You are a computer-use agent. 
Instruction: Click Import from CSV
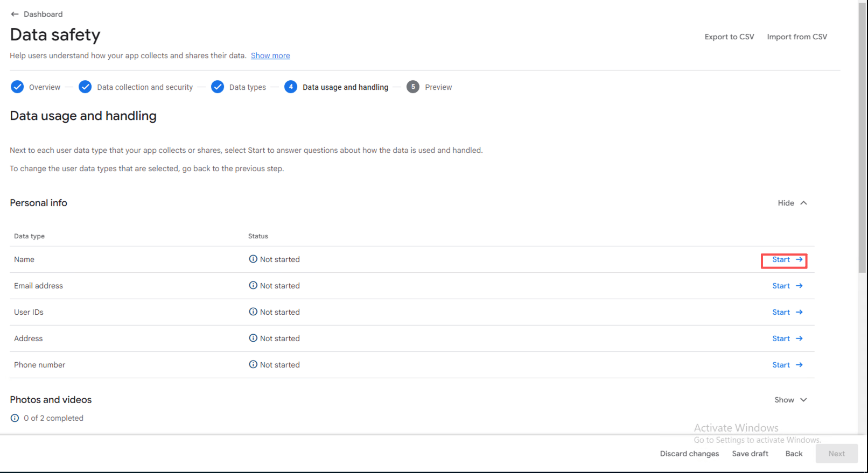pyautogui.click(x=797, y=37)
